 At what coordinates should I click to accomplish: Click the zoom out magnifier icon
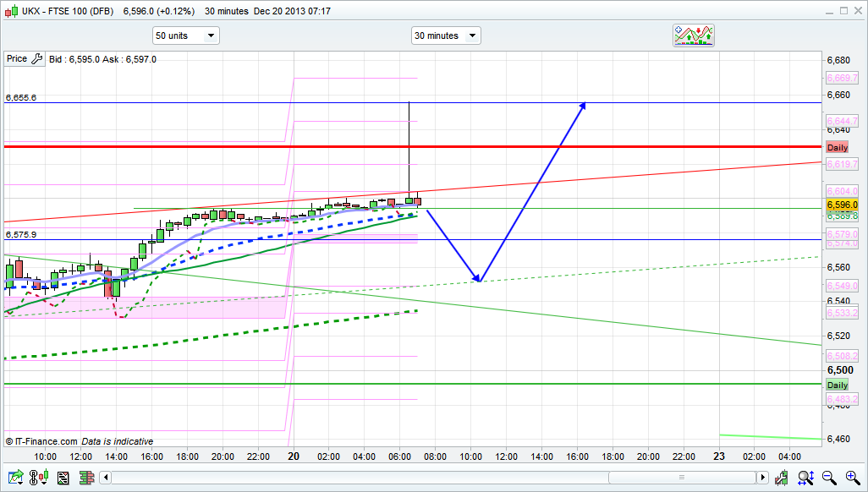coord(830,478)
